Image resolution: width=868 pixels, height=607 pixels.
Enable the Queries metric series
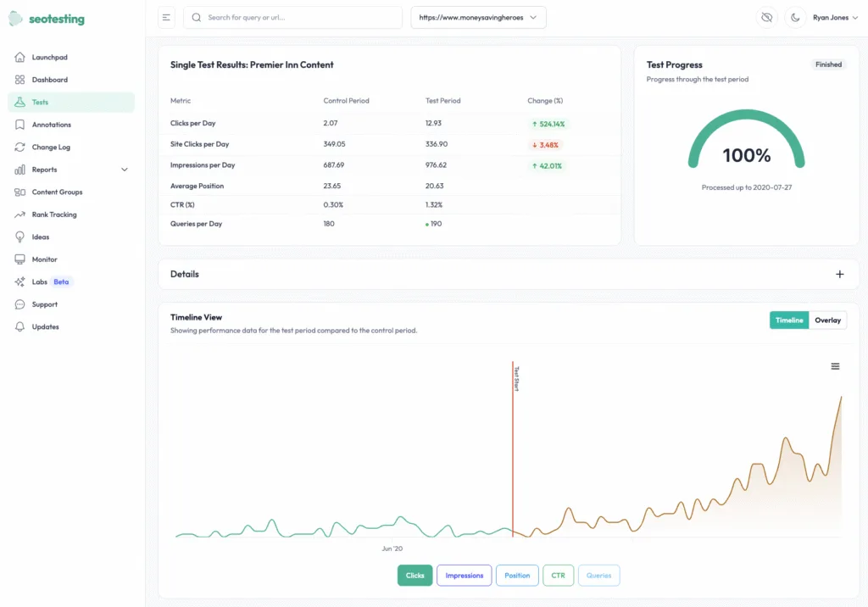[598, 575]
